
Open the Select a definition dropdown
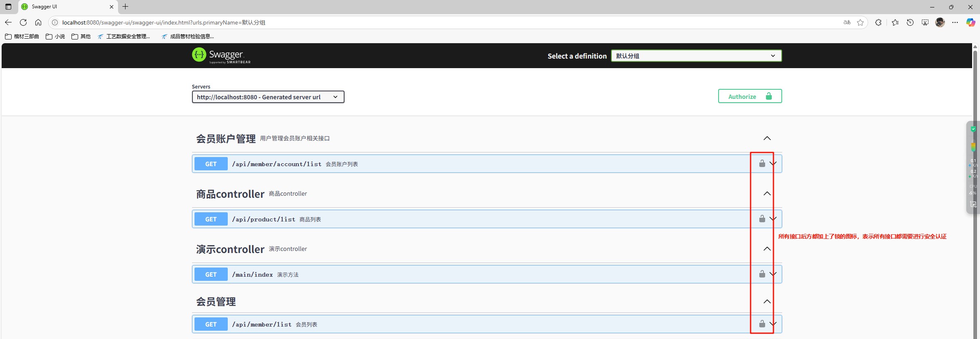point(696,56)
